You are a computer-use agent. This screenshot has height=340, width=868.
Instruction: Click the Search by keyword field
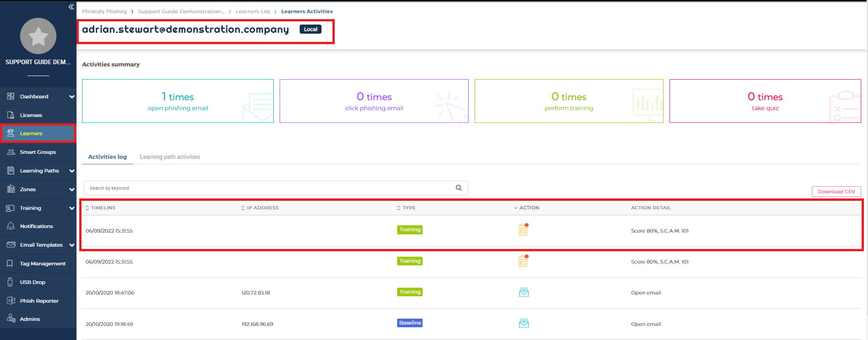269,188
